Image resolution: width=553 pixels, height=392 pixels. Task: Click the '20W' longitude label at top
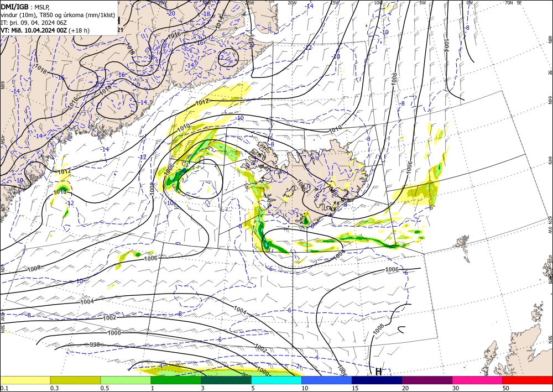pos(292,2)
